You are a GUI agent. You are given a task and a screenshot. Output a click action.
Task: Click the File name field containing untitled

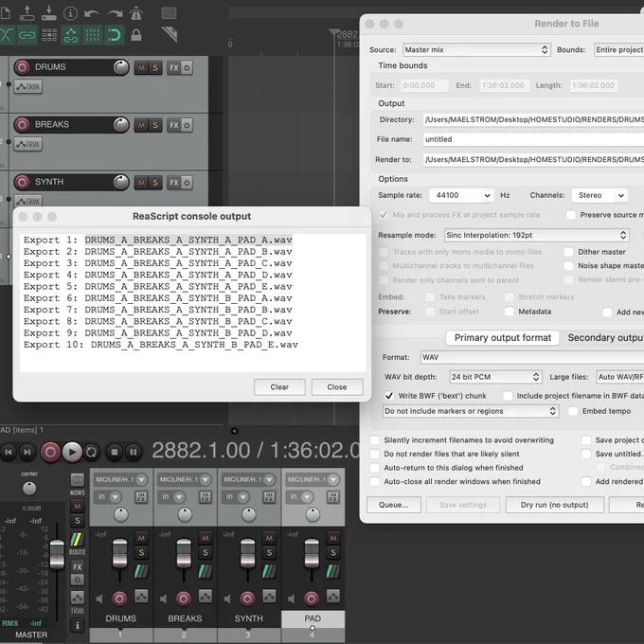[x=533, y=139]
